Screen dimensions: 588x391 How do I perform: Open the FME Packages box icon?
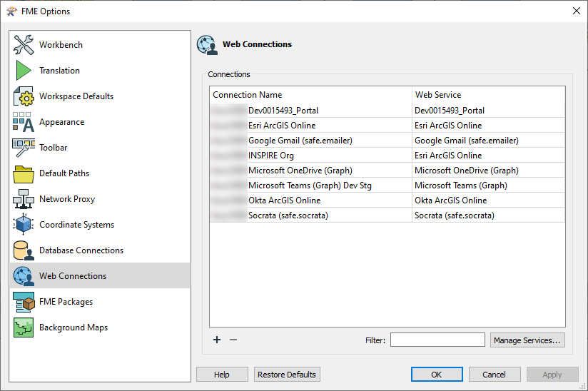click(24, 302)
